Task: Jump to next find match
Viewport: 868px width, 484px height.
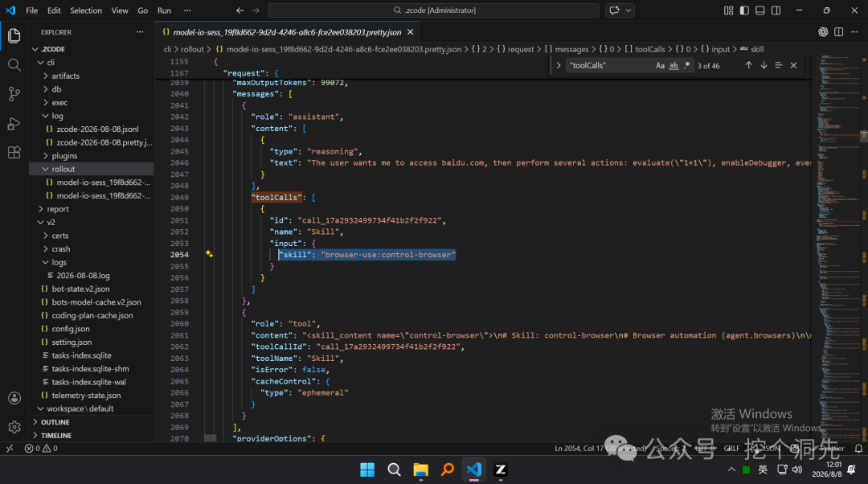Action: click(x=764, y=65)
